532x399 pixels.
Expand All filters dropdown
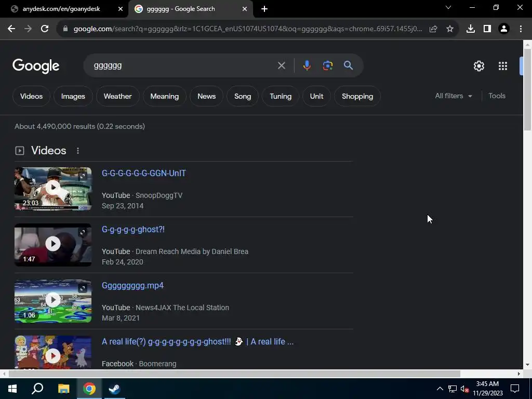(454, 96)
